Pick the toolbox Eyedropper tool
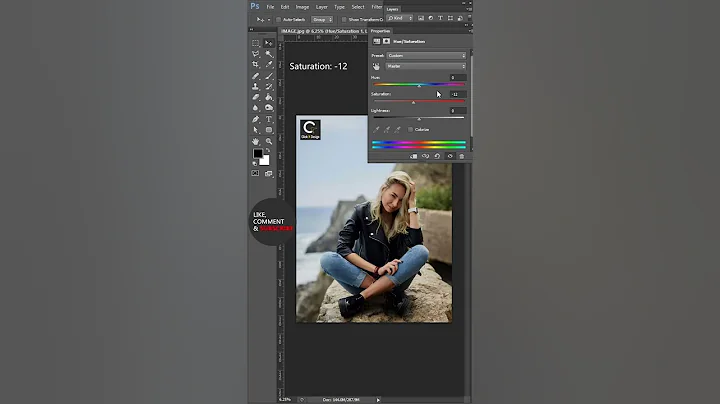Image resolution: width=720 pixels, height=404 pixels. [269, 65]
